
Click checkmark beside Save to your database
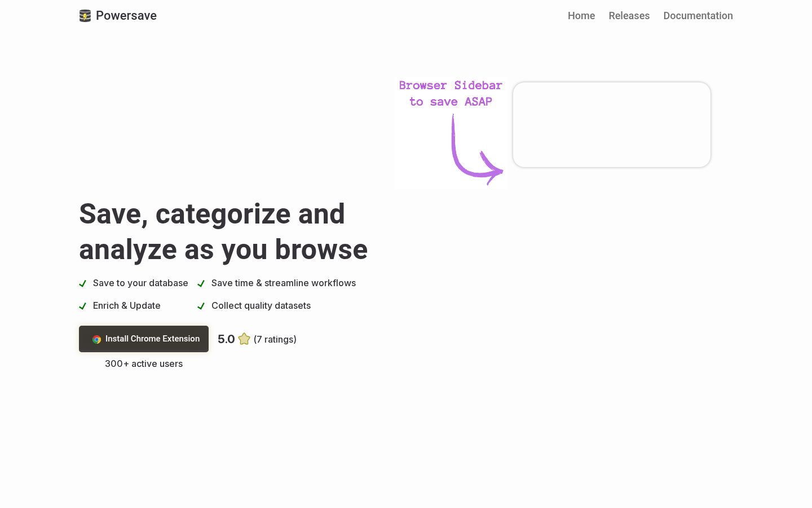pos(82,283)
